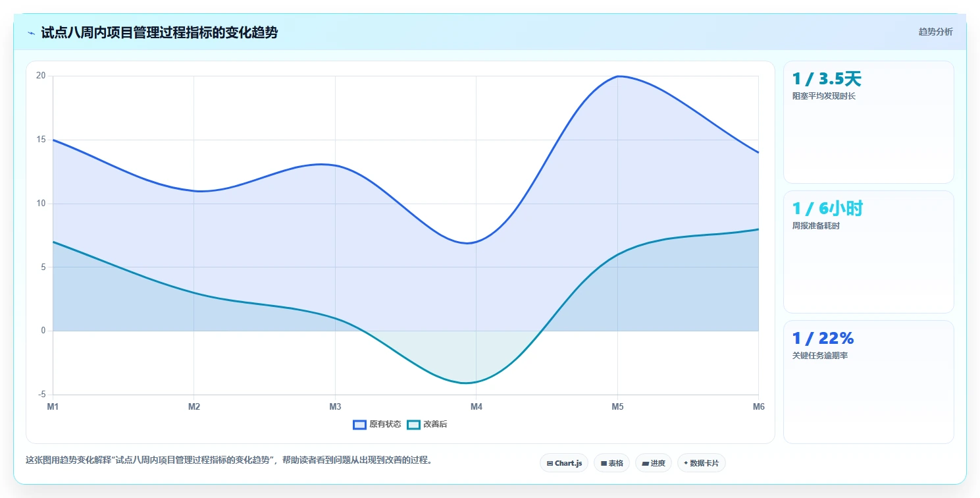The image size is (980, 498).
Task: Toggle the 改善后 legend series
Action: [427, 424]
